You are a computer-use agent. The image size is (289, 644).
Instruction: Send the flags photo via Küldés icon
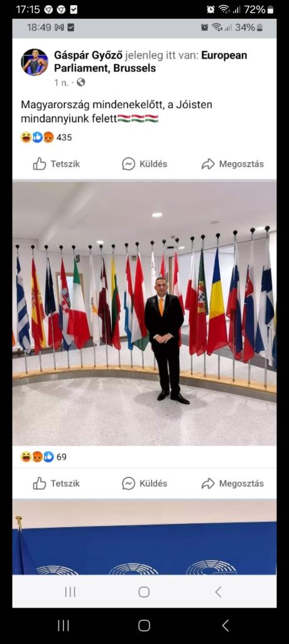pyautogui.click(x=129, y=483)
